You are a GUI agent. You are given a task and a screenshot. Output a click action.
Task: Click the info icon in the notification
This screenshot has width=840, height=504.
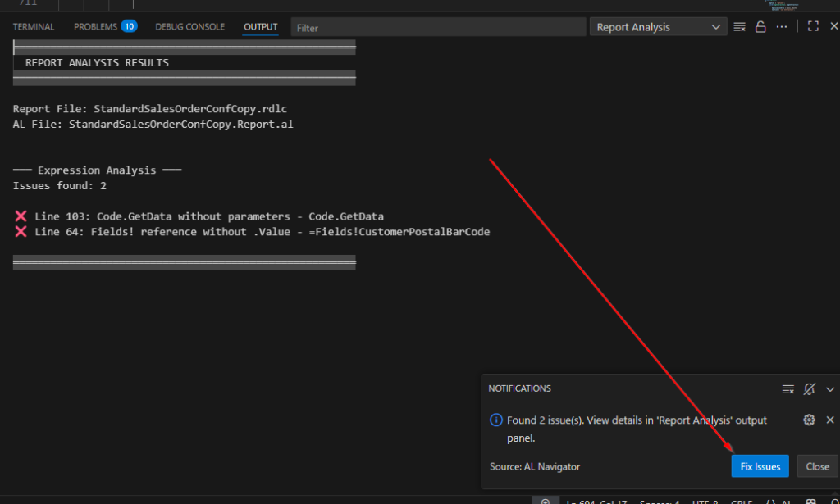coord(495,420)
